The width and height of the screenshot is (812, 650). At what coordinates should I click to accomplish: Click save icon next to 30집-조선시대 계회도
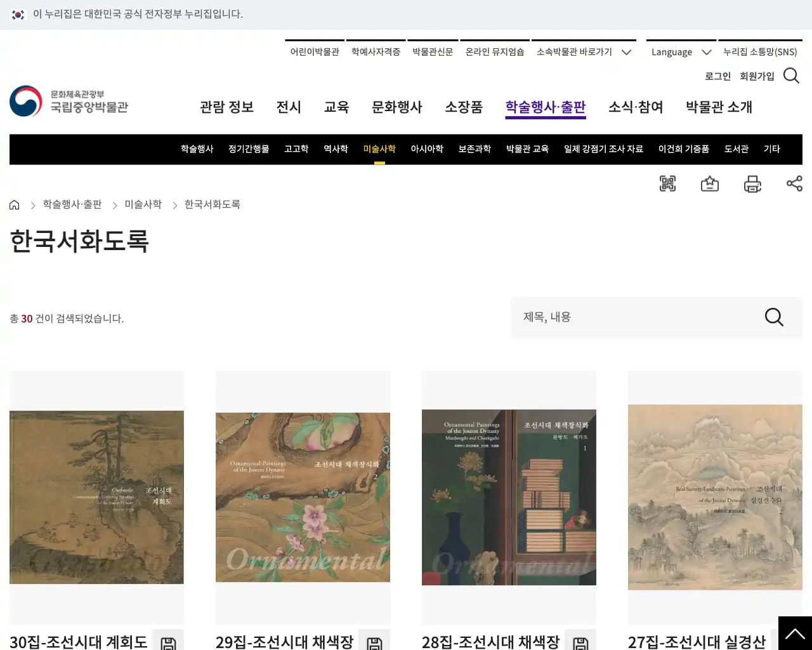pyautogui.click(x=168, y=641)
